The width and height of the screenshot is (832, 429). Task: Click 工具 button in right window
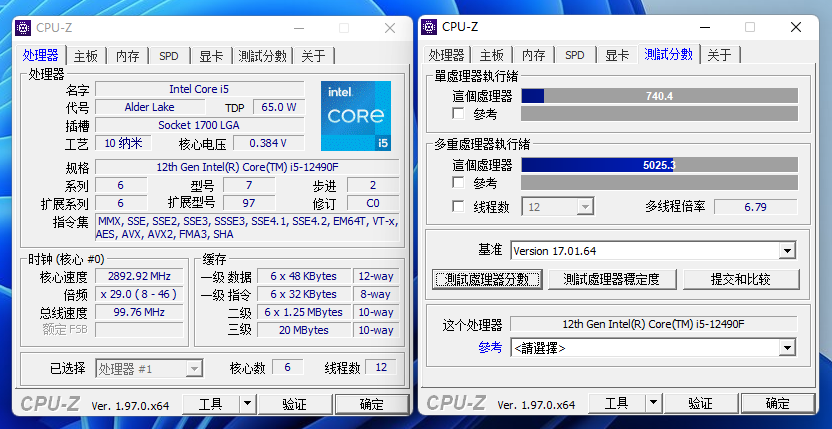click(617, 403)
